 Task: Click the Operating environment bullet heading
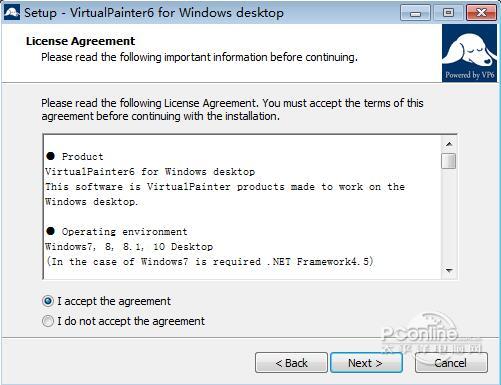[117, 231]
